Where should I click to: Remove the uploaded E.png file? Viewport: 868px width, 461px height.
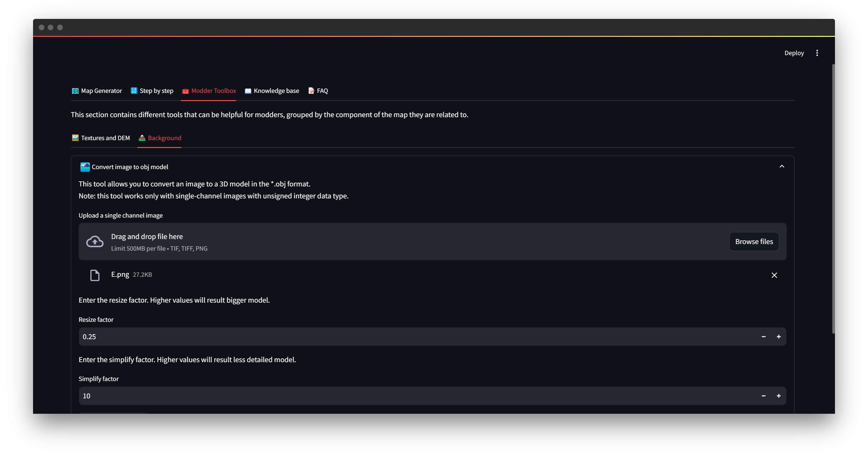(x=774, y=275)
